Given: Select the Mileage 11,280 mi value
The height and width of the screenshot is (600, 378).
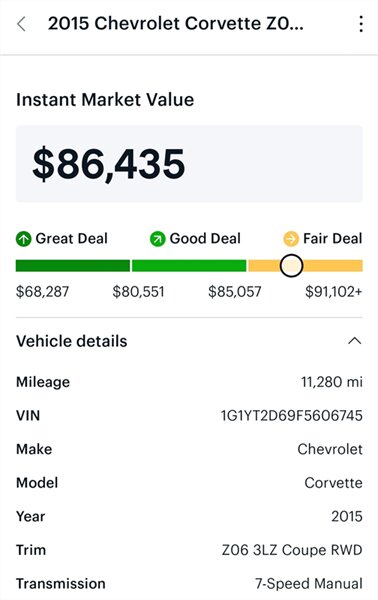Looking at the screenshot, I should (332, 382).
